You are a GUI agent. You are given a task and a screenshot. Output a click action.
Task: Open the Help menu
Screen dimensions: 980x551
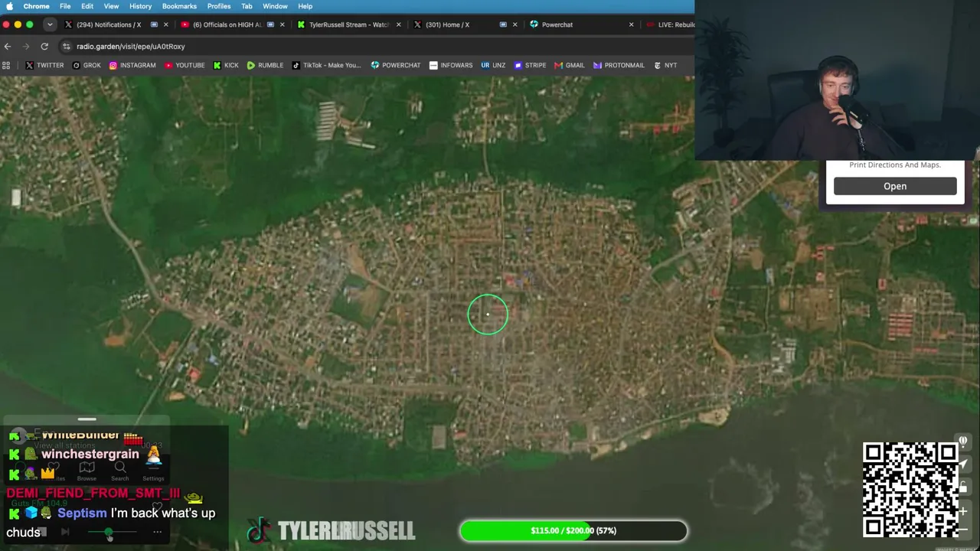[x=305, y=6]
